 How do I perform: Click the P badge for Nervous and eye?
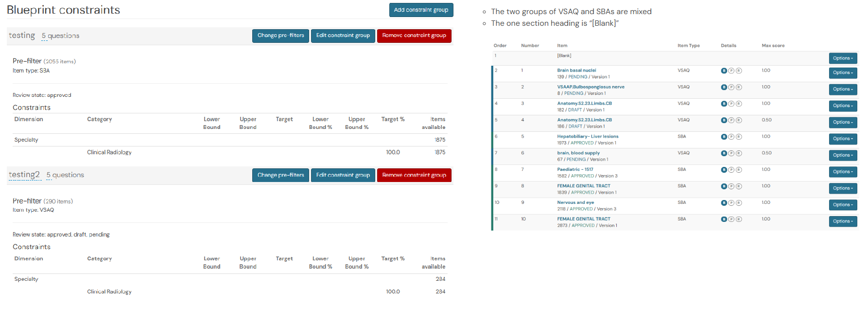pyautogui.click(x=731, y=203)
